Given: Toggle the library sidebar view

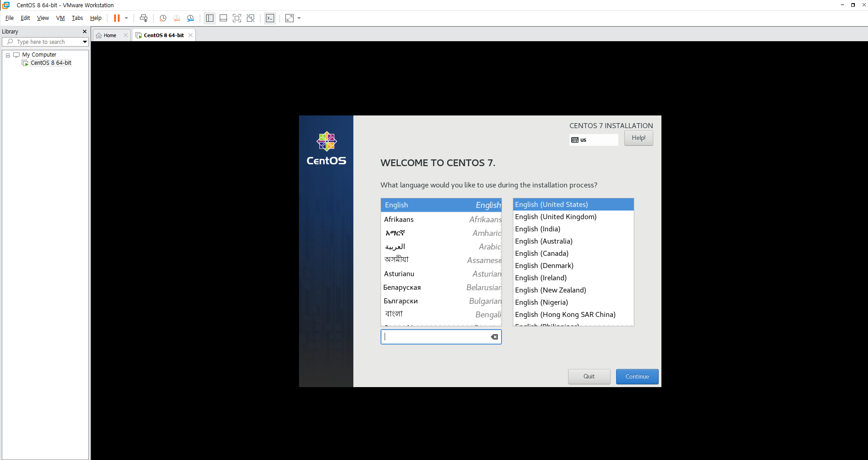Looking at the screenshot, I should coord(210,18).
